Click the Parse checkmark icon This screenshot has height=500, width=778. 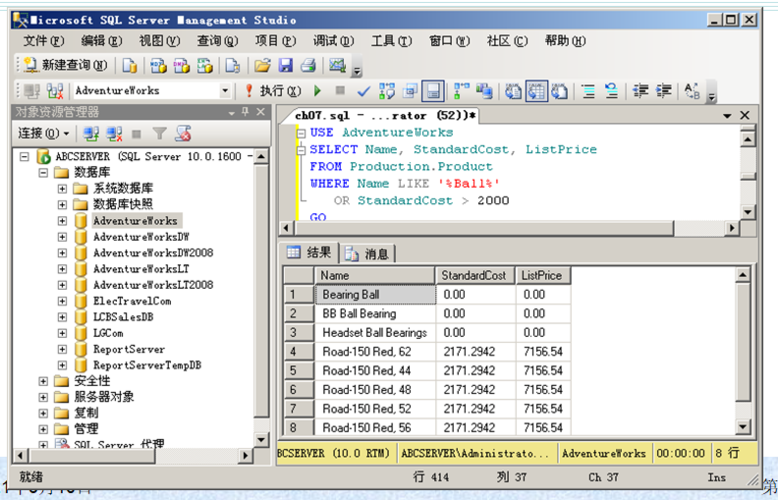tap(363, 91)
